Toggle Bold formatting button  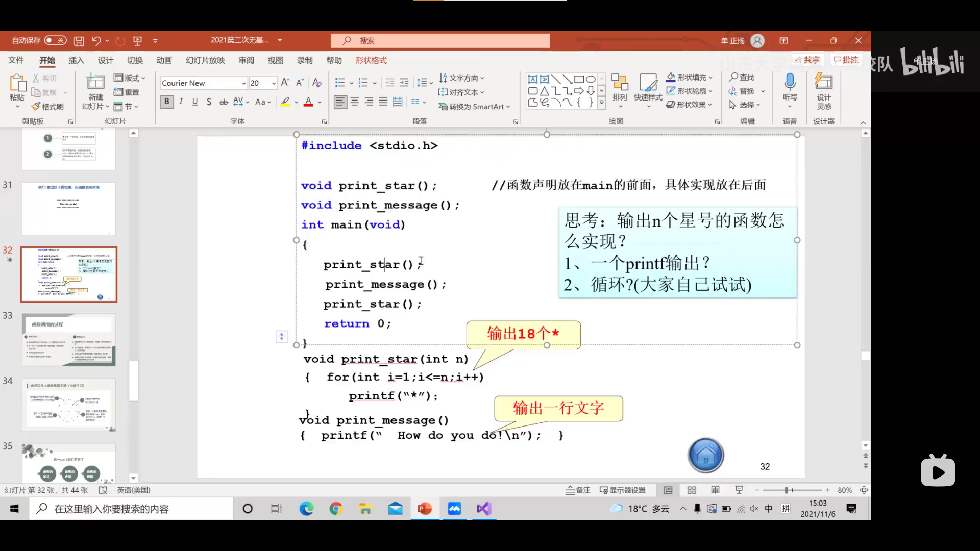(x=166, y=102)
